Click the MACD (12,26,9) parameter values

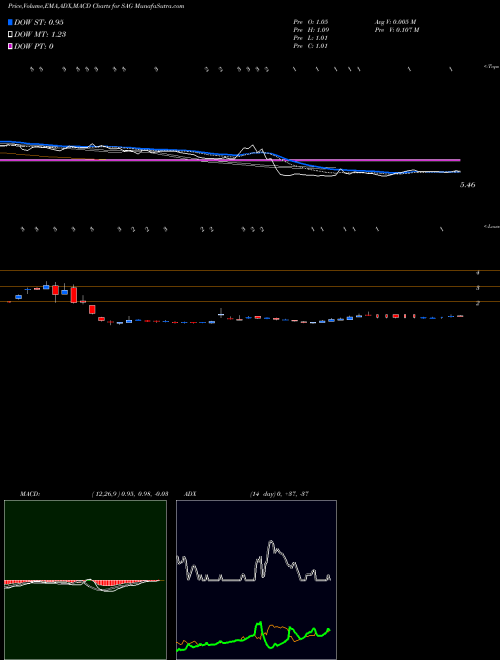click(130, 493)
